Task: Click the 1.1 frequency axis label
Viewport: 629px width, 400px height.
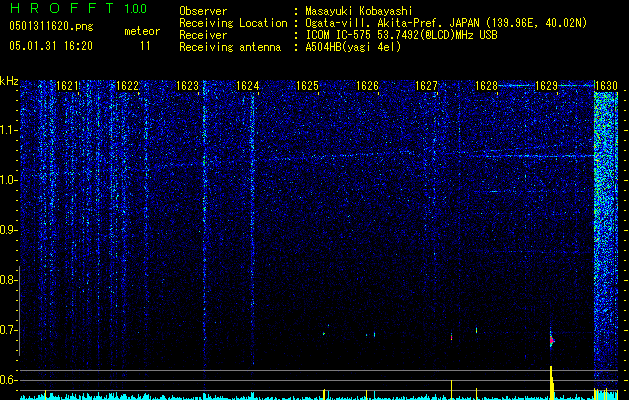Action: pos(8,130)
